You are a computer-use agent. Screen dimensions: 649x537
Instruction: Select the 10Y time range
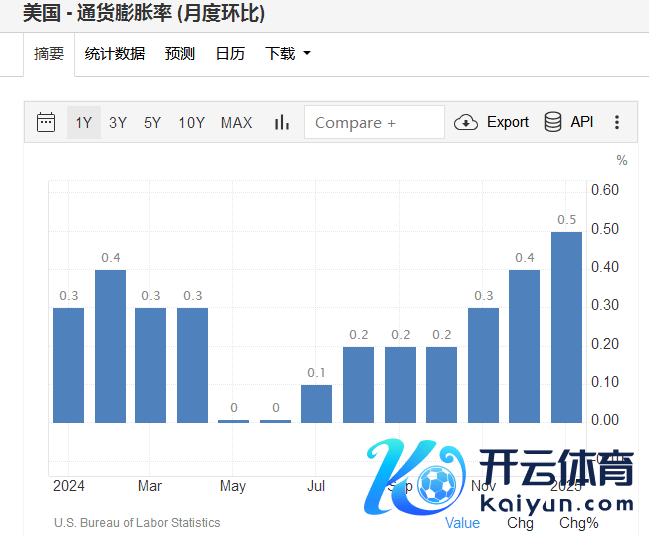[x=192, y=123]
